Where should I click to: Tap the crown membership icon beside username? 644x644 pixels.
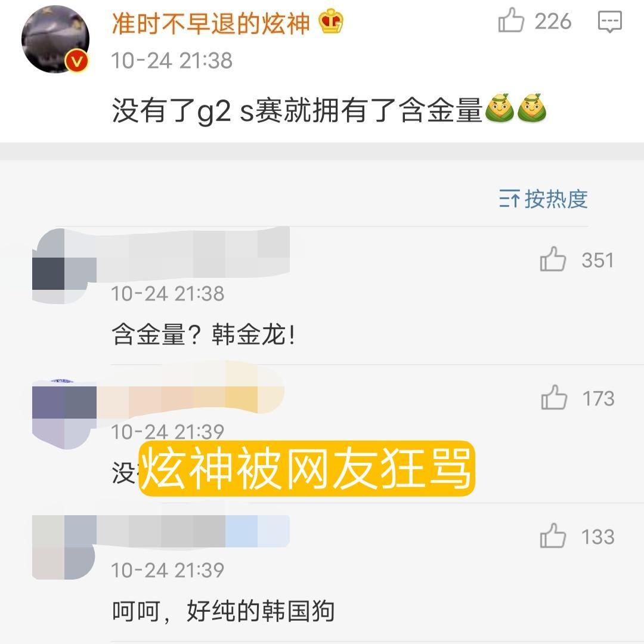[331, 21]
